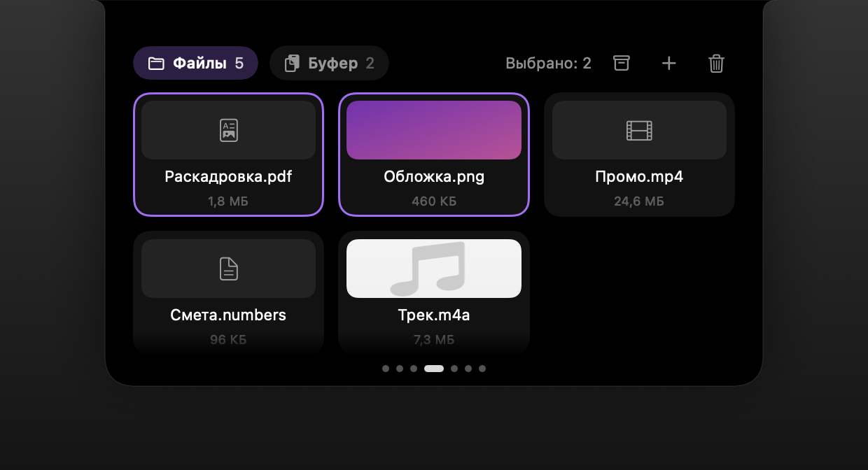Jump to the last page indicator dot
Image resolution: width=868 pixels, height=470 pixels.
[x=482, y=369]
